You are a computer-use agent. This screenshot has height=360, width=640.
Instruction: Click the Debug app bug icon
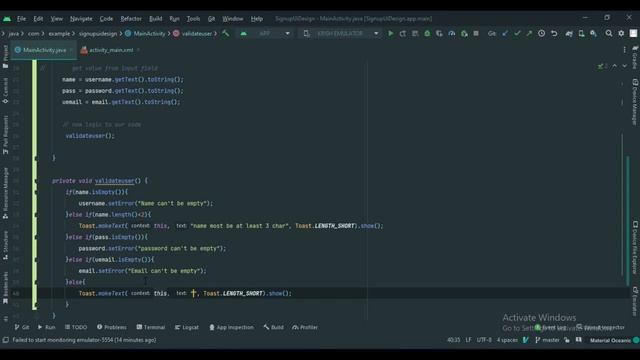[x=427, y=33]
